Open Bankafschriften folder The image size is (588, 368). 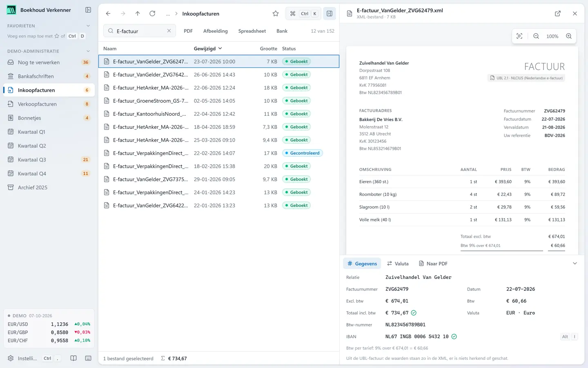pos(49,76)
